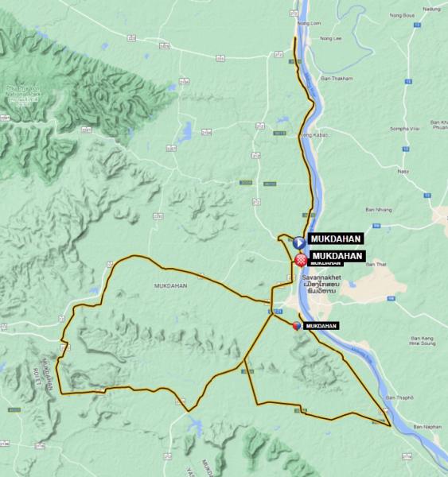Click the small MUKDAHAN label near the lower marker
The height and width of the screenshot is (477, 448).
click(x=321, y=326)
